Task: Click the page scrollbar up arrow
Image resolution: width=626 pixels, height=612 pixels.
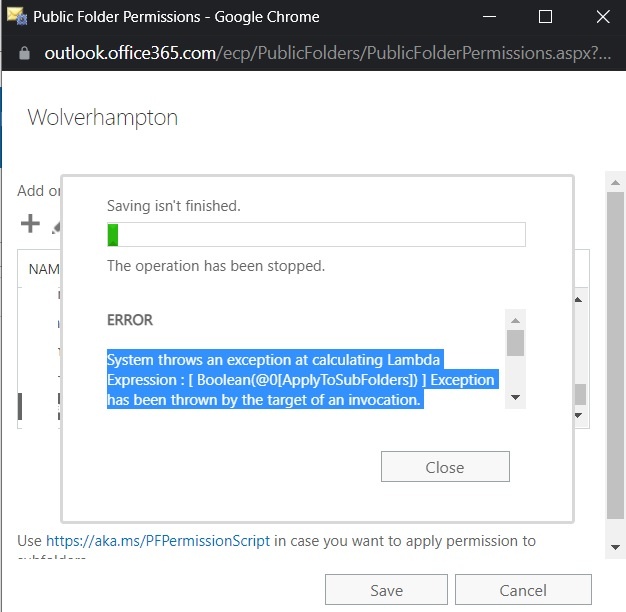Action: [x=616, y=183]
